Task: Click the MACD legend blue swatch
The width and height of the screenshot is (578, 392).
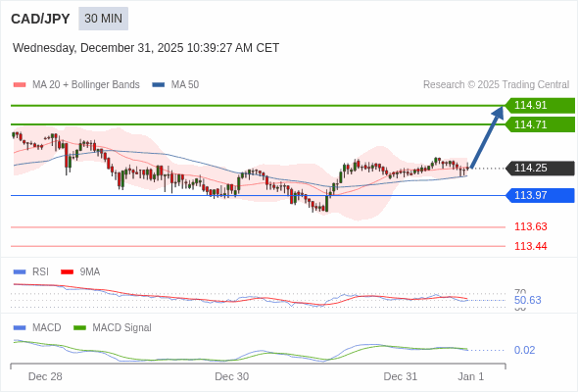Action: [x=20, y=328]
